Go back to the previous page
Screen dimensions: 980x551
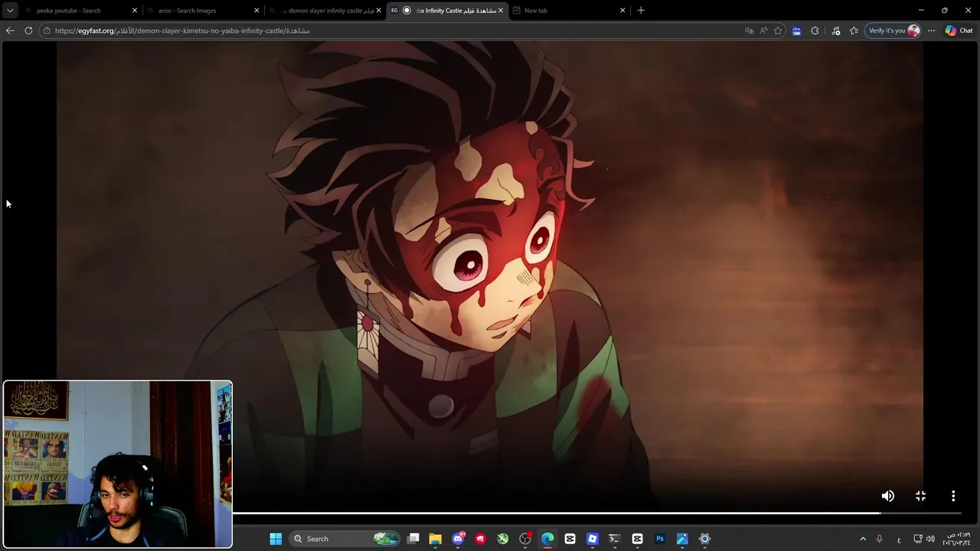coord(10,31)
